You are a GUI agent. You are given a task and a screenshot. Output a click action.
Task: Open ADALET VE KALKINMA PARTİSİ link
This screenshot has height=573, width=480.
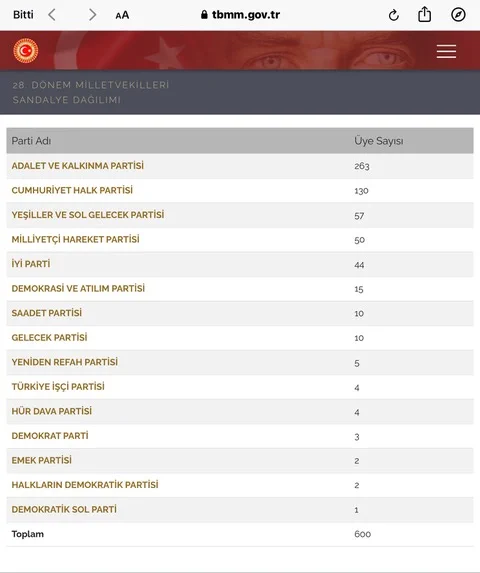[77, 166]
